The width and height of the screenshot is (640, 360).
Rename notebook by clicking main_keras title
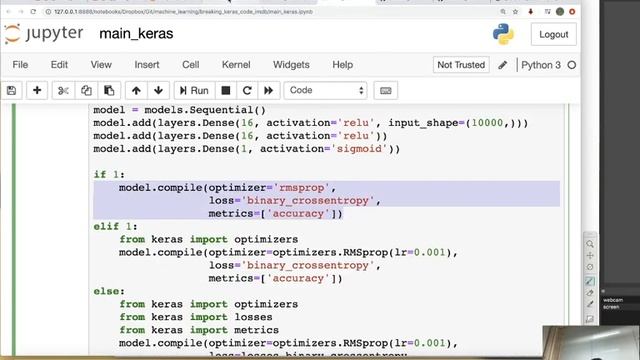click(136, 33)
